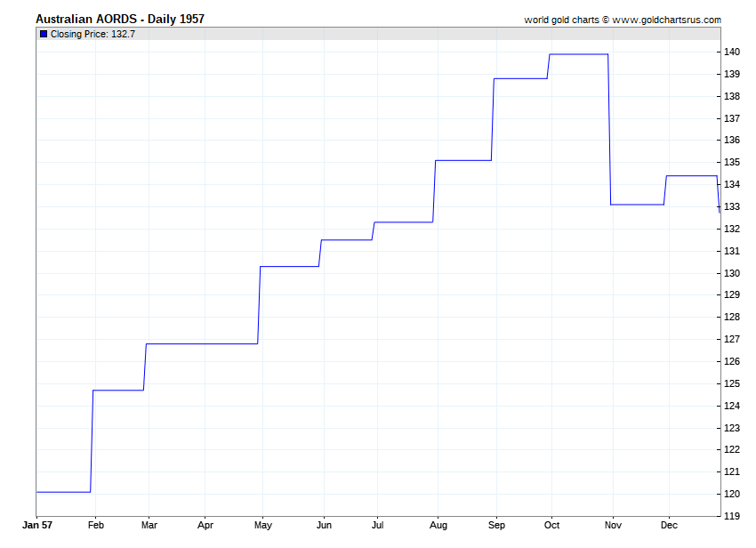Click the 'May' x-axis label
The width and height of the screenshot is (756, 548).
point(262,526)
